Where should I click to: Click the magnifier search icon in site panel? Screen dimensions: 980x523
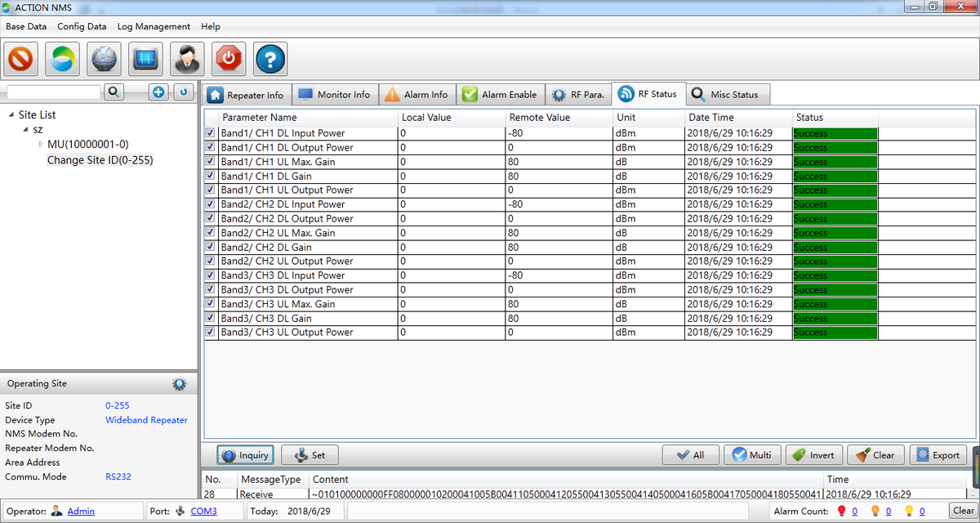[x=114, y=92]
